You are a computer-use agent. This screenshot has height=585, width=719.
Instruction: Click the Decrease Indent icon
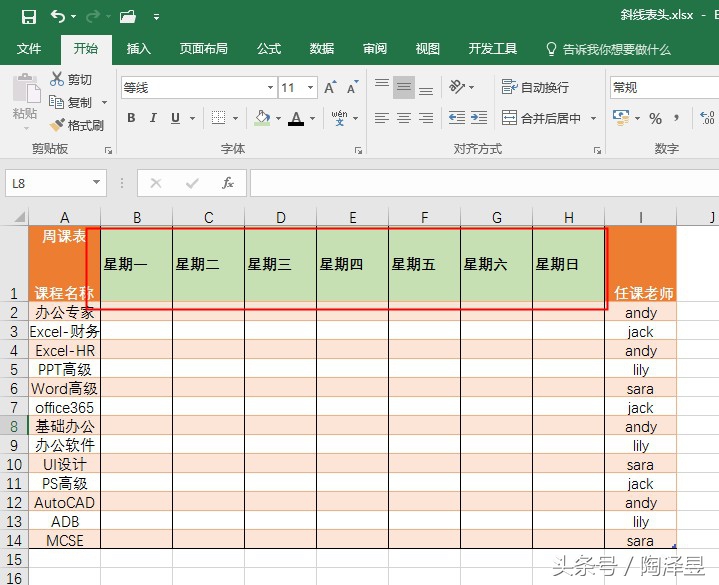(x=457, y=118)
